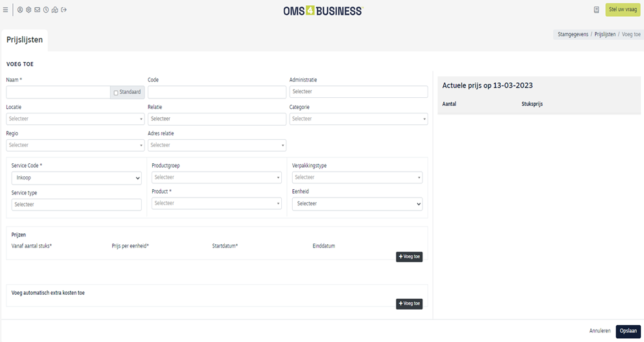
Task: Expand the Eenheid dropdown
Action: tap(357, 204)
